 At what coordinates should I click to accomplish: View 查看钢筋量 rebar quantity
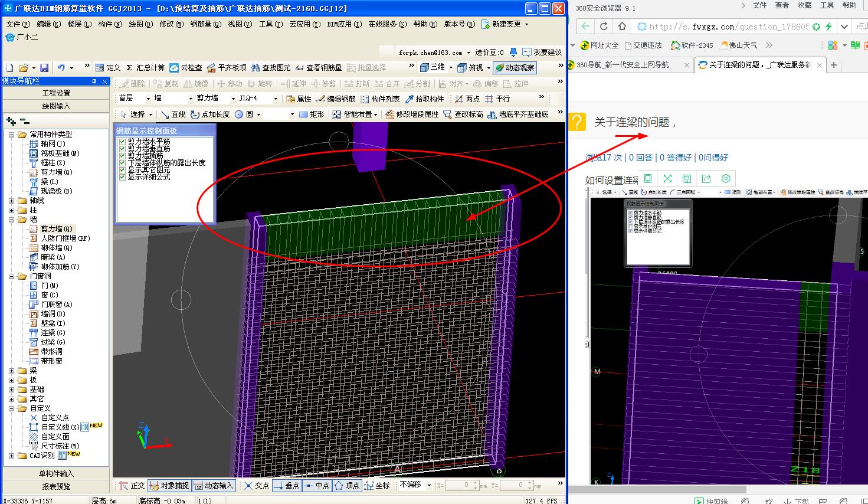[319, 68]
